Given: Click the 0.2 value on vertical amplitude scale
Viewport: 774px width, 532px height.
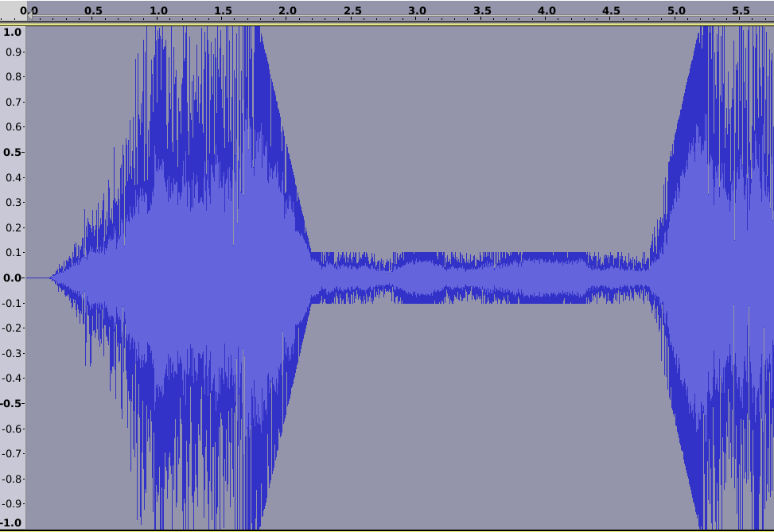Looking at the screenshot, I should click(14, 227).
